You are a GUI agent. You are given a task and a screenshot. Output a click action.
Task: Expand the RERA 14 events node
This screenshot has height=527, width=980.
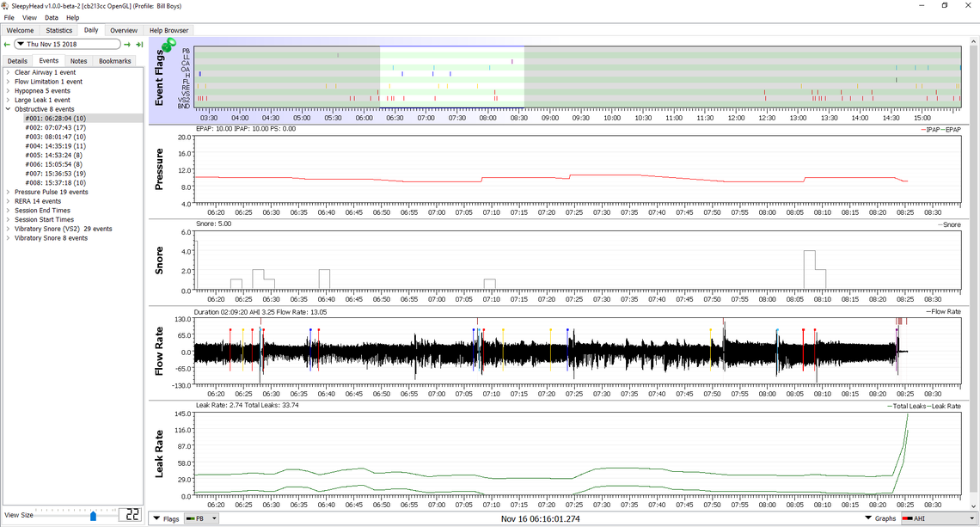point(8,201)
